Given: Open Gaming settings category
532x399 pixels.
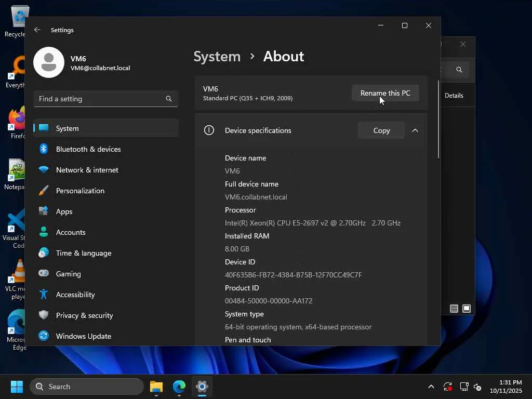Looking at the screenshot, I should coord(68,274).
